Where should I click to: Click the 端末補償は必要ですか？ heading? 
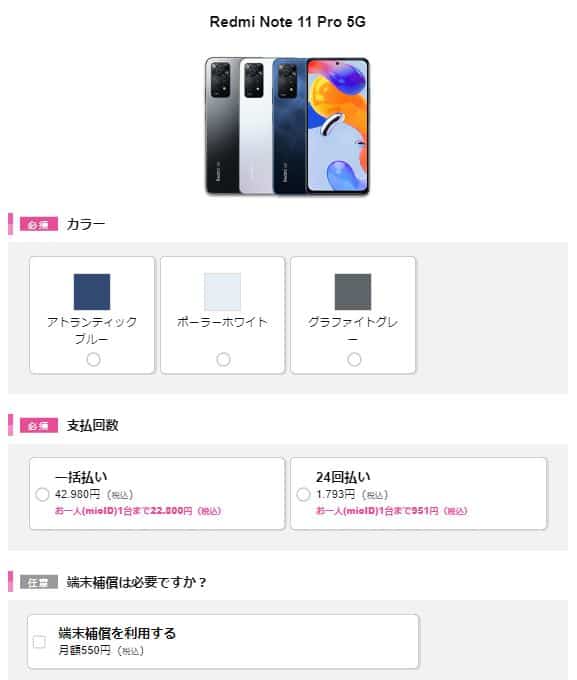point(137,582)
